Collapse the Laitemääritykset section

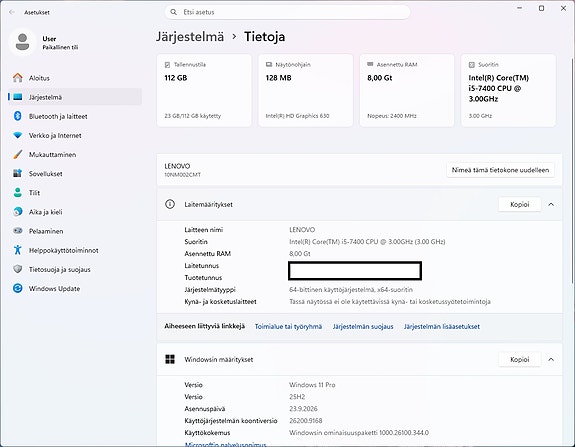click(551, 205)
